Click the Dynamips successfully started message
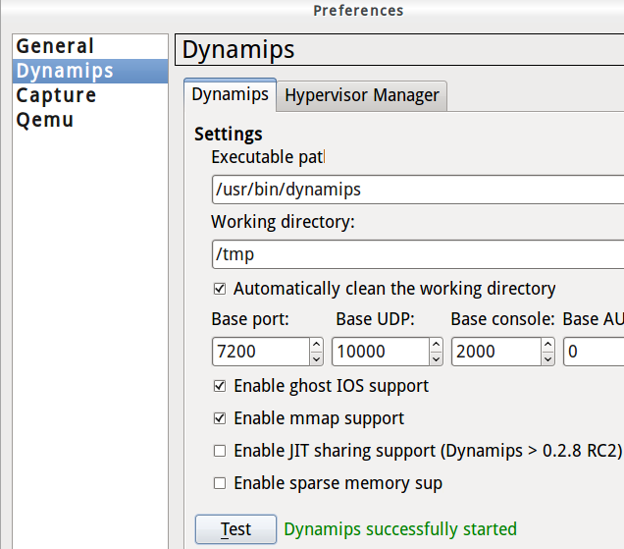The width and height of the screenshot is (624, 549). 400,530
